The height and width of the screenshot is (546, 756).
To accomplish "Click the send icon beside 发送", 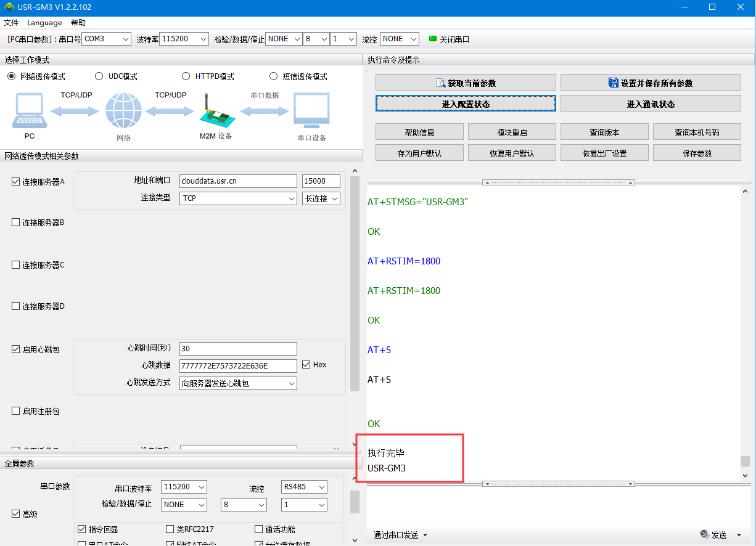I will [704, 534].
